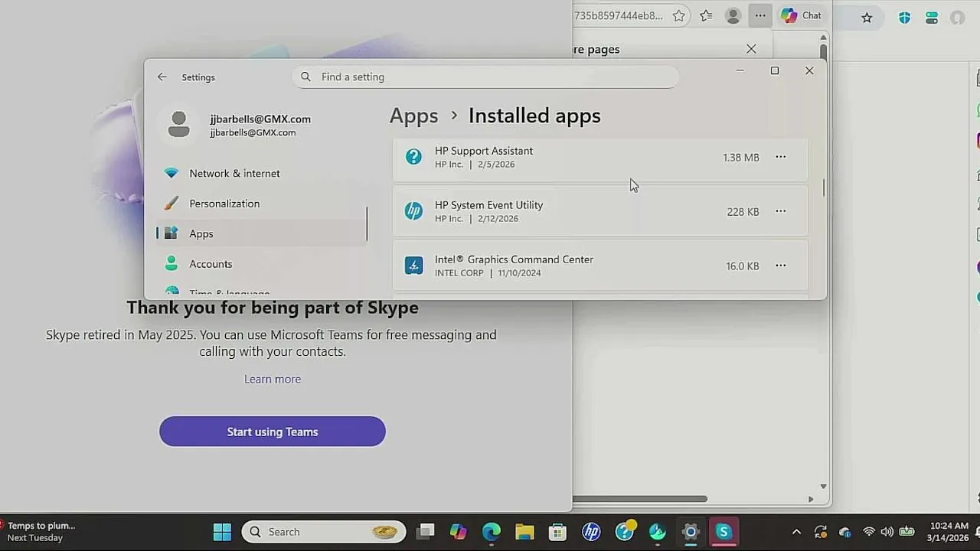Click the Start using Teams button
The image size is (980, 551).
[x=273, y=432]
